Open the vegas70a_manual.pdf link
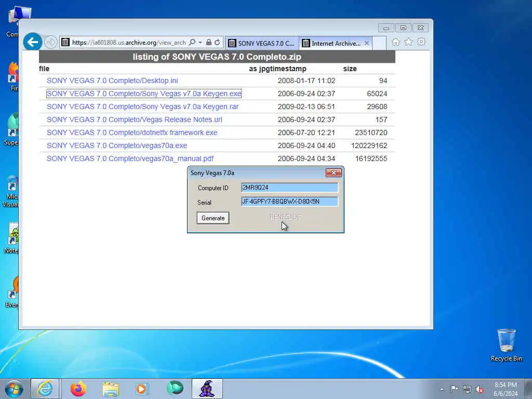This screenshot has width=532, height=399. tap(130, 158)
